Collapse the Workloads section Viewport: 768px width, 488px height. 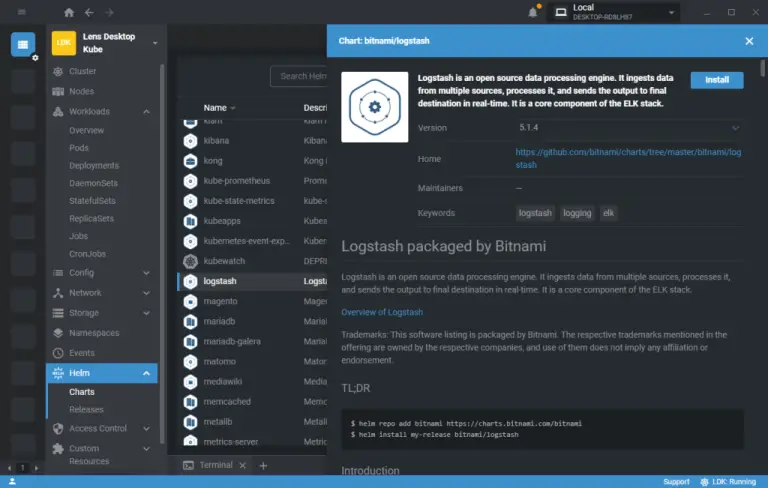(x=147, y=111)
